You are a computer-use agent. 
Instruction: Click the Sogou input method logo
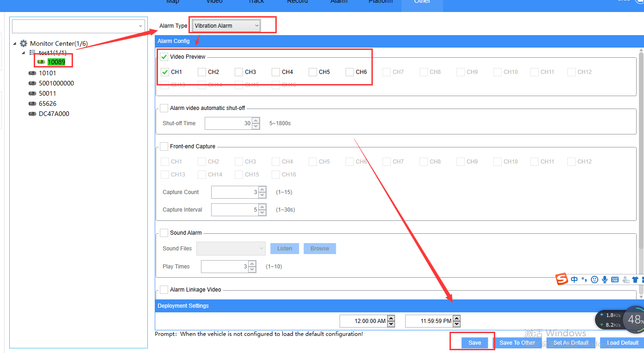(x=562, y=279)
